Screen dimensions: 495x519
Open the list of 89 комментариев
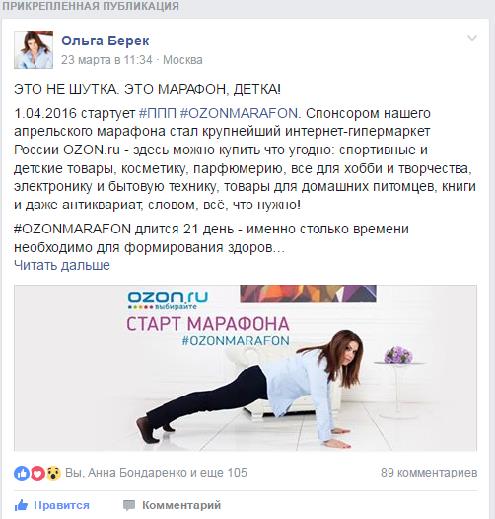point(429,473)
